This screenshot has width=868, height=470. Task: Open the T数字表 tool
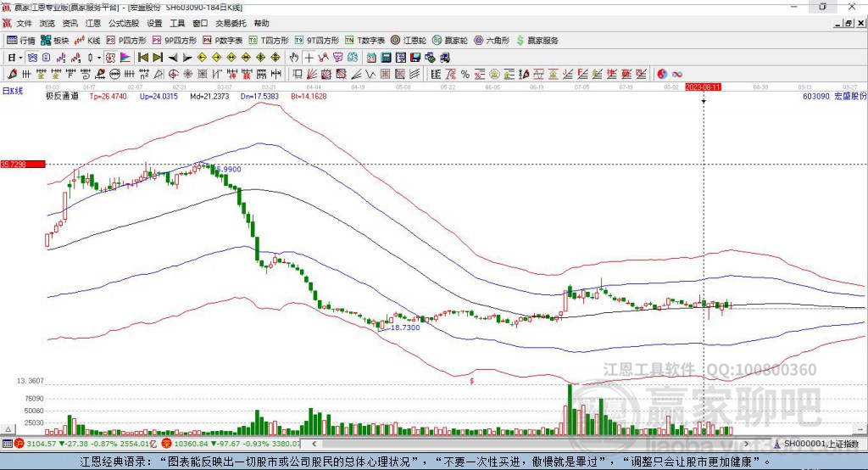click(x=364, y=41)
